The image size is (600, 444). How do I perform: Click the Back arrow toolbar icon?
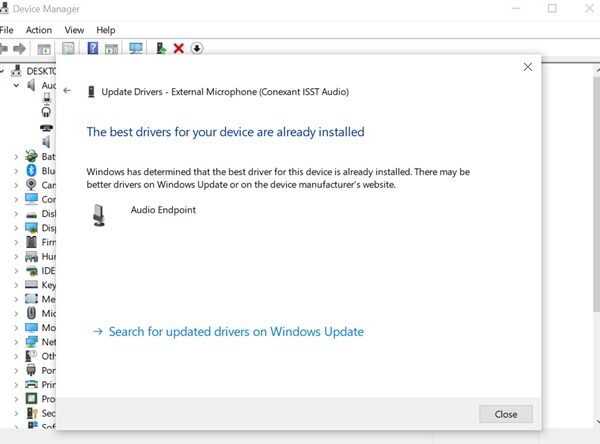pyautogui.click(x=3, y=49)
